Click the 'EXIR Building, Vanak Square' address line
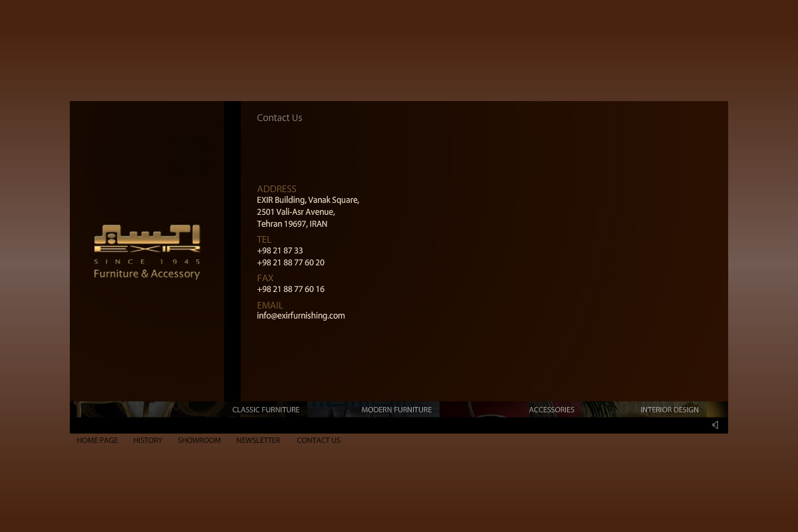The width and height of the screenshot is (798, 532). pyautogui.click(x=308, y=200)
